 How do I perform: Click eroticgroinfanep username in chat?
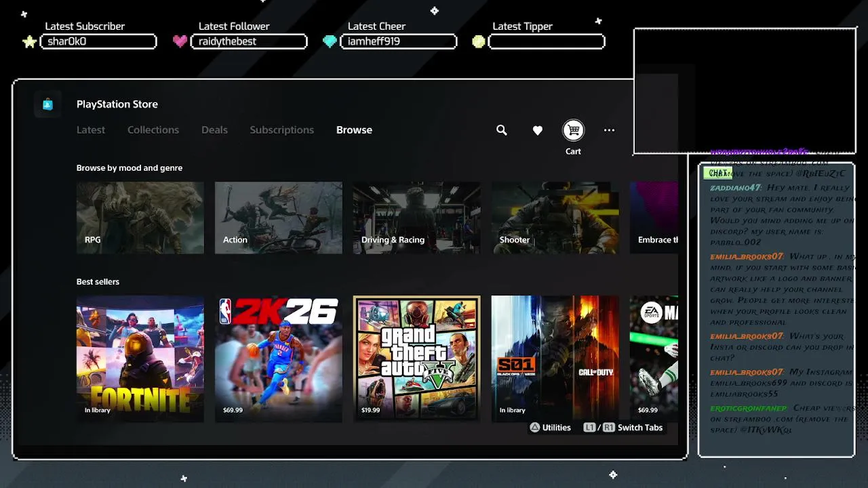749,408
